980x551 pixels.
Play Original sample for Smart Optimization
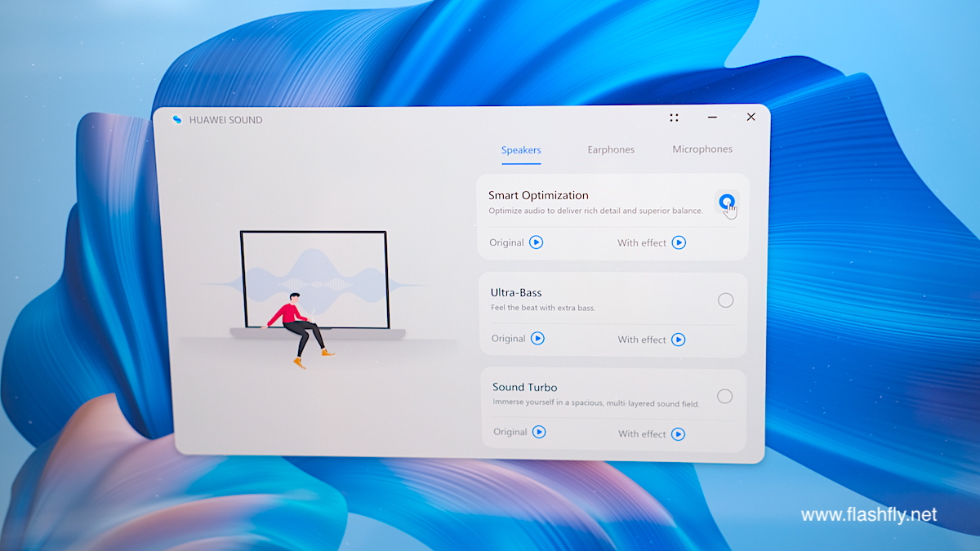536,242
